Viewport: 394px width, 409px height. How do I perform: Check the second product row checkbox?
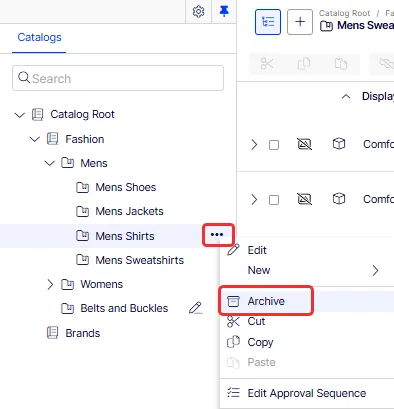(x=274, y=200)
